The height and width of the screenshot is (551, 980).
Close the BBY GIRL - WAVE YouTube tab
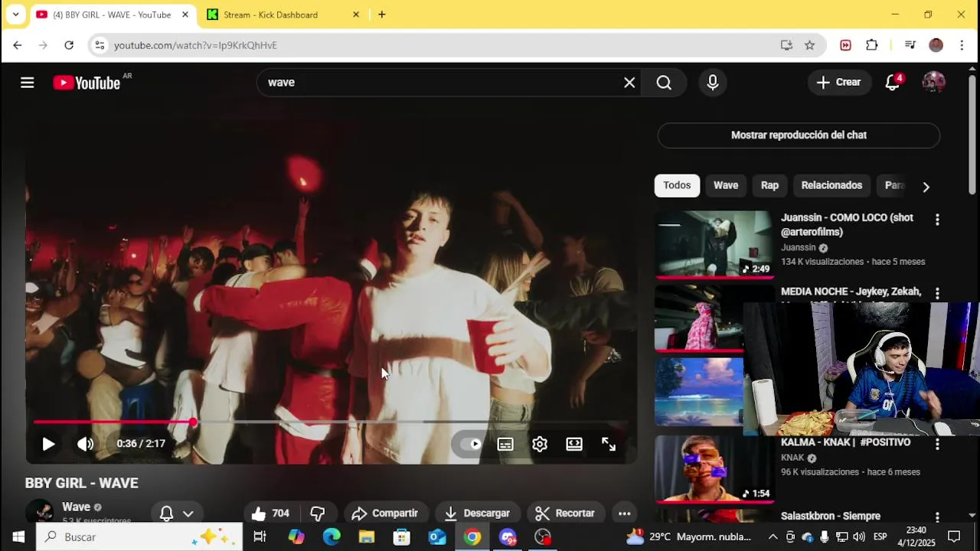click(185, 15)
